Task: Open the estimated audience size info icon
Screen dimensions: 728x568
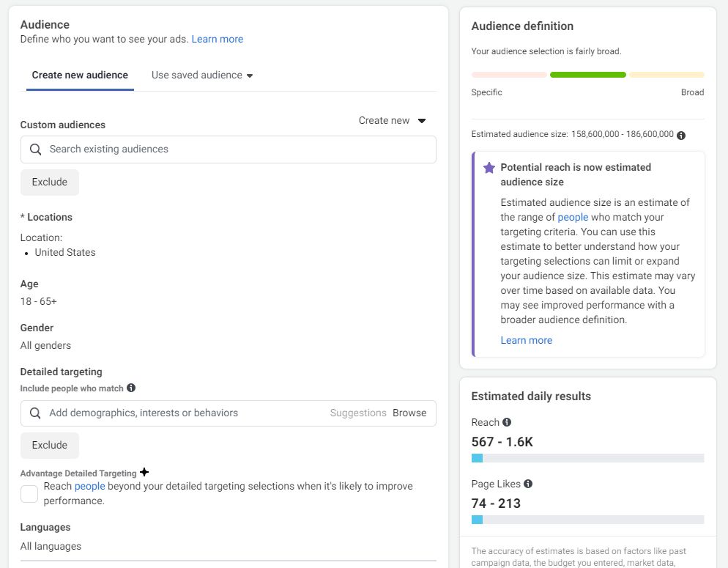Action: pos(681,135)
